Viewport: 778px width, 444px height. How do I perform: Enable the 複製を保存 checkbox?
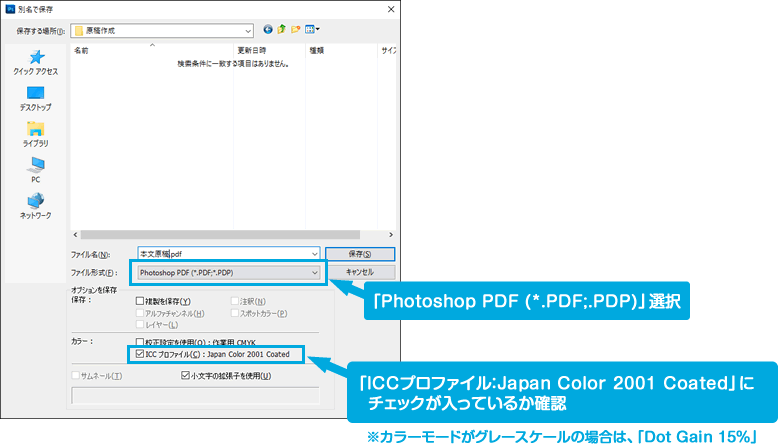140,301
